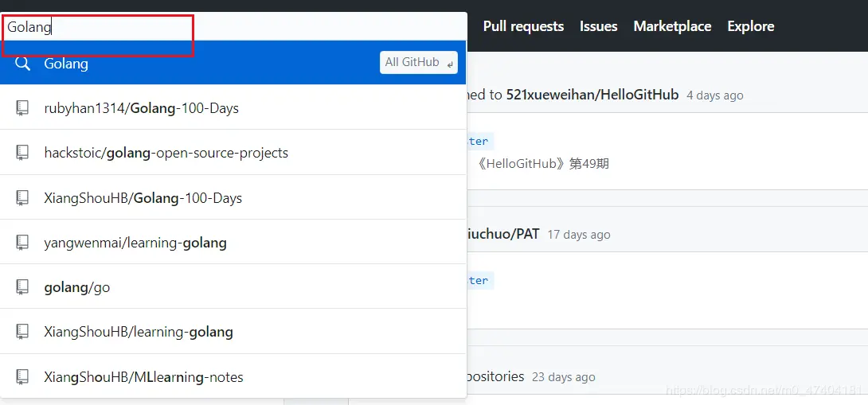Select hackstoic/golang-open-source-projects from suggestions

click(166, 153)
